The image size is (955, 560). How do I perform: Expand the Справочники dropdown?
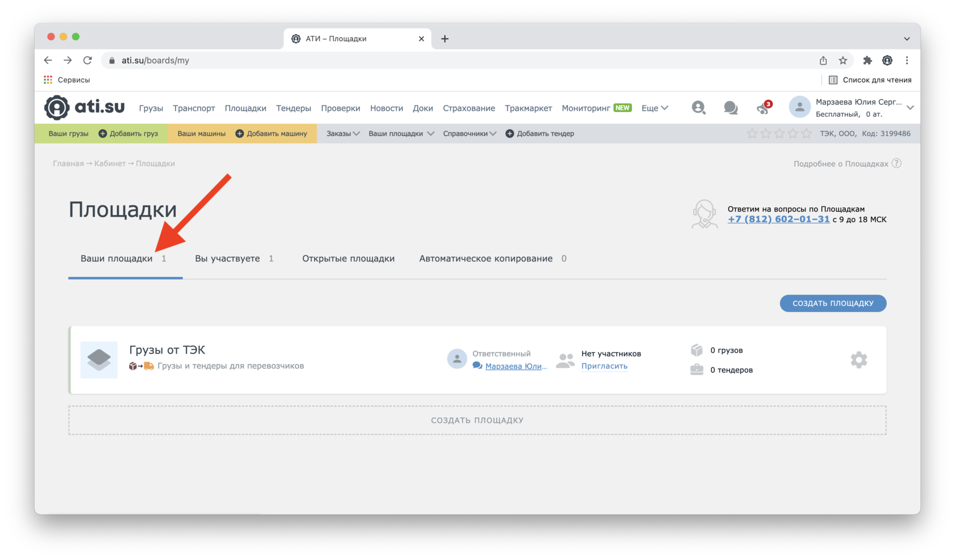pos(470,134)
